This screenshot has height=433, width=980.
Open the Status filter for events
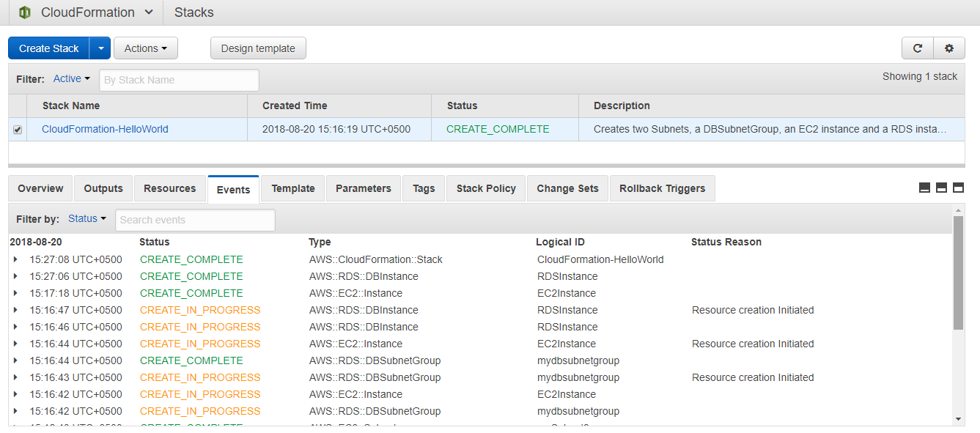pos(86,218)
